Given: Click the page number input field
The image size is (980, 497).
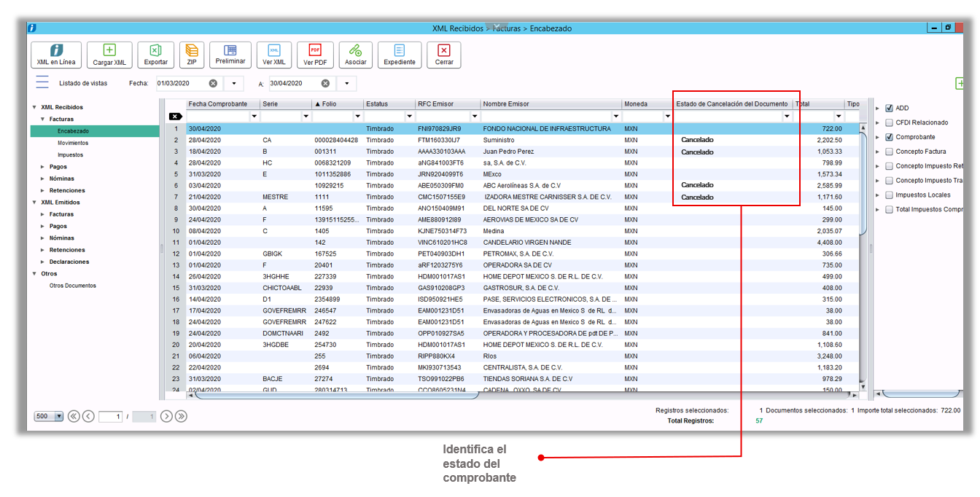Looking at the screenshot, I should point(110,415).
